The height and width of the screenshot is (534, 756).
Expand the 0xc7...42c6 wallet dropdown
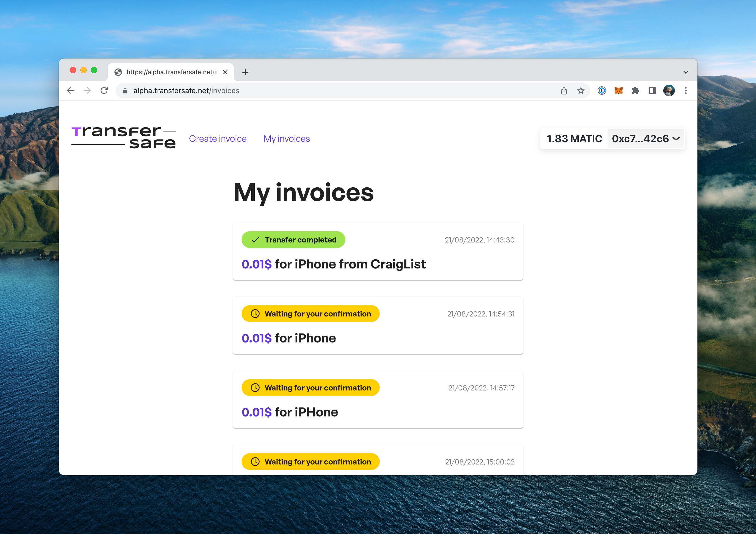[645, 139]
